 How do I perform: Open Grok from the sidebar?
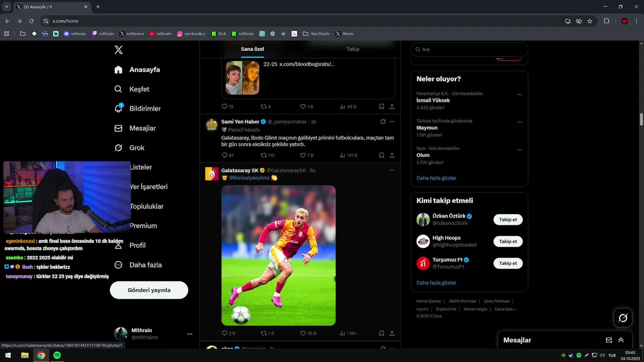coord(129,148)
